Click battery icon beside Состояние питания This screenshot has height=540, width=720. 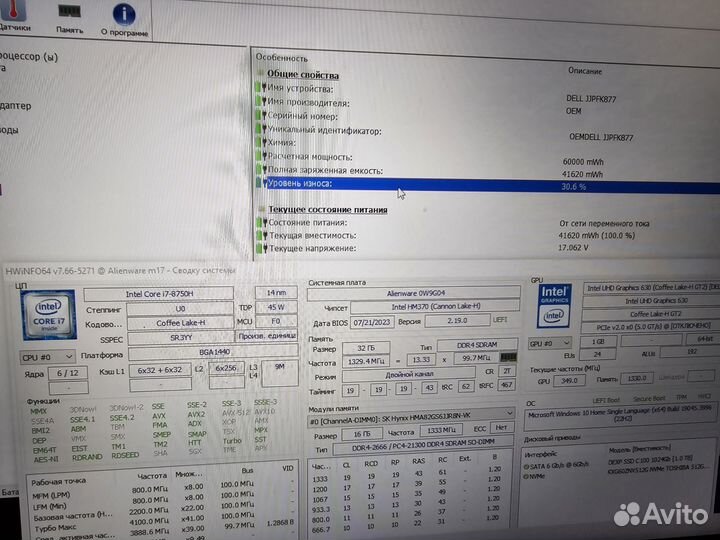(x=261, y=222)
